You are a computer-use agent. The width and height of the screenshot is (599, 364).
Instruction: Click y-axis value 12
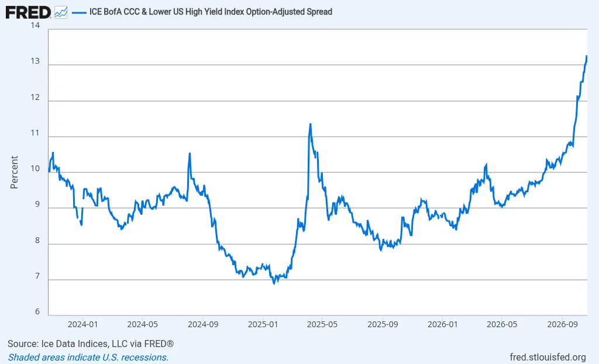coord(35,98)
